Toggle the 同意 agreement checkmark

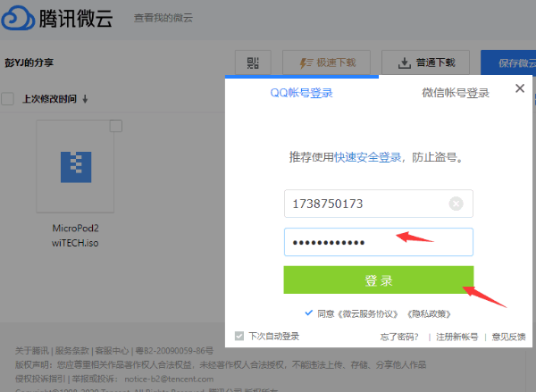(309, 313)
